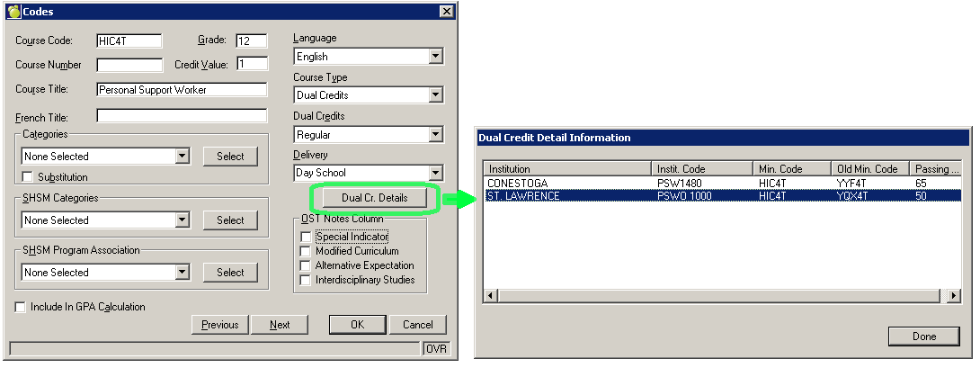
Task: Open the Delivery dropdown list
Action: (x=436, y=173)
